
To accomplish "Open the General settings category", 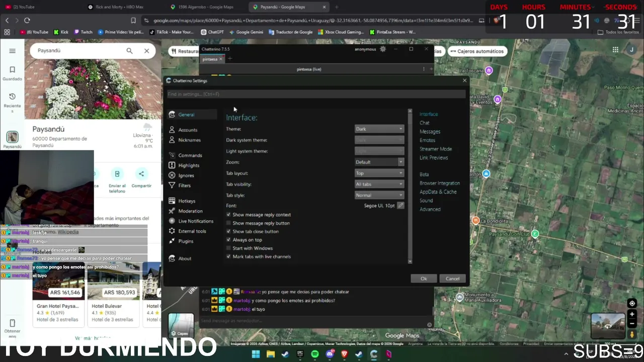I will 192,115.
